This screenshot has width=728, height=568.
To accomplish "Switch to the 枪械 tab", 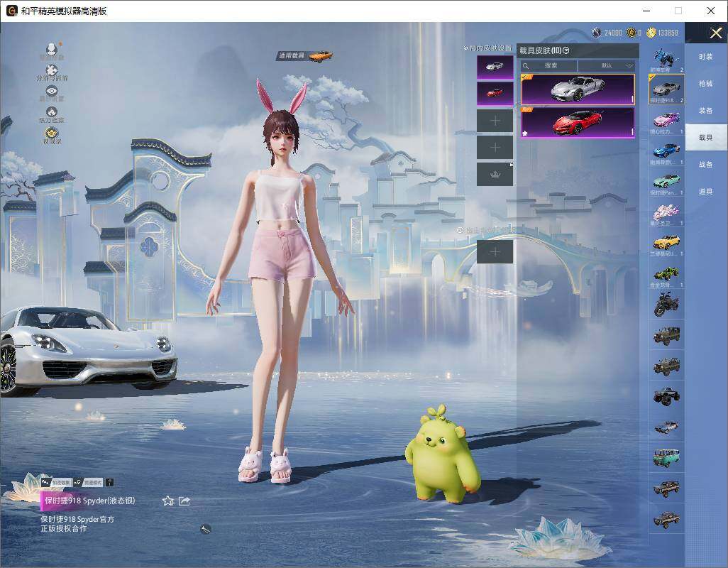I will pos(706,84).
